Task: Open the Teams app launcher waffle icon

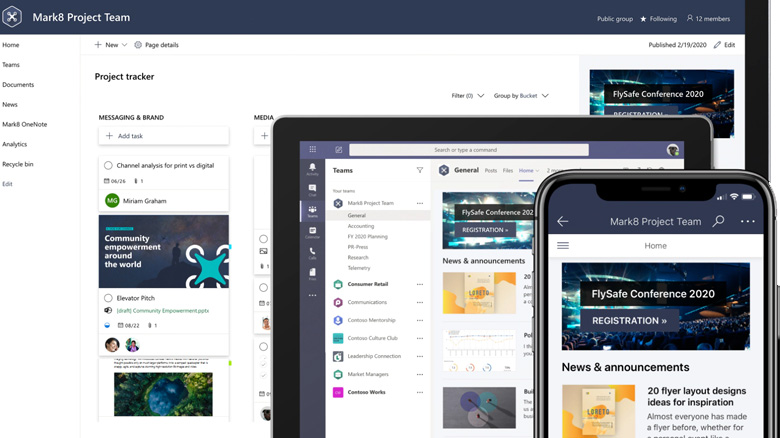Action: [312, 149]
